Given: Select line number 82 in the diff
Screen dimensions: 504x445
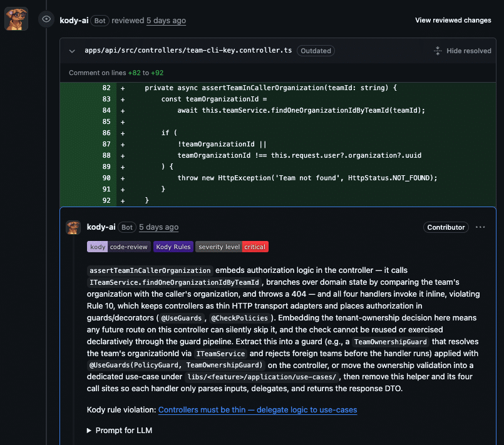Looking at the screenshot, I should coord(106,88).
